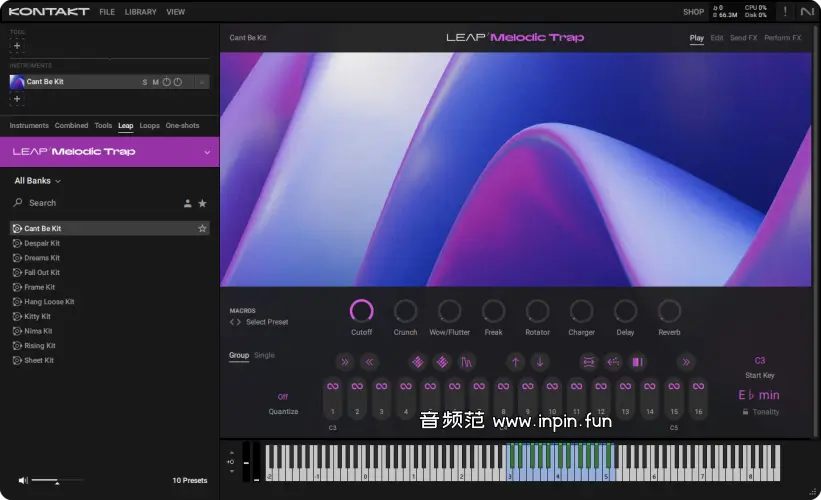Solo the Cant Be Kit instrument
821x500 pixels.
point(144,82)
